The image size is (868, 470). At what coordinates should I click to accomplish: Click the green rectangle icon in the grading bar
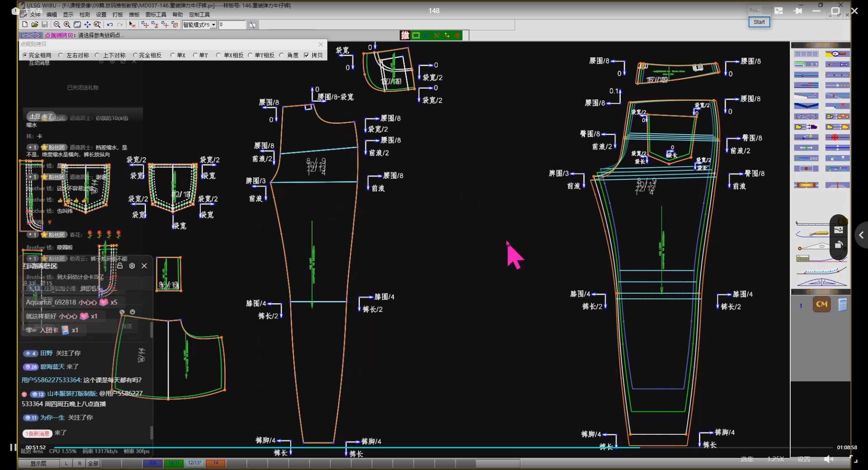(416, 35)
